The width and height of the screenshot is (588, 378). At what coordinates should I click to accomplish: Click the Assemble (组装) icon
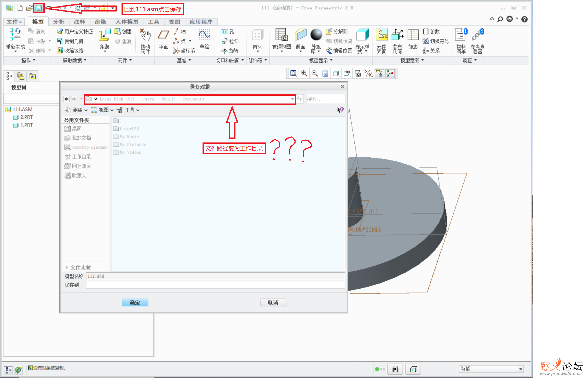[105, 35]
